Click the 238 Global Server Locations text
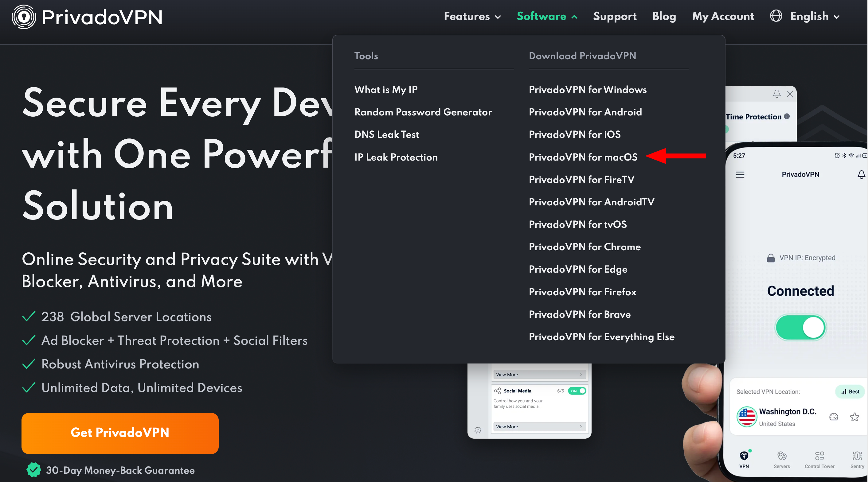 (x=126, y=317)
